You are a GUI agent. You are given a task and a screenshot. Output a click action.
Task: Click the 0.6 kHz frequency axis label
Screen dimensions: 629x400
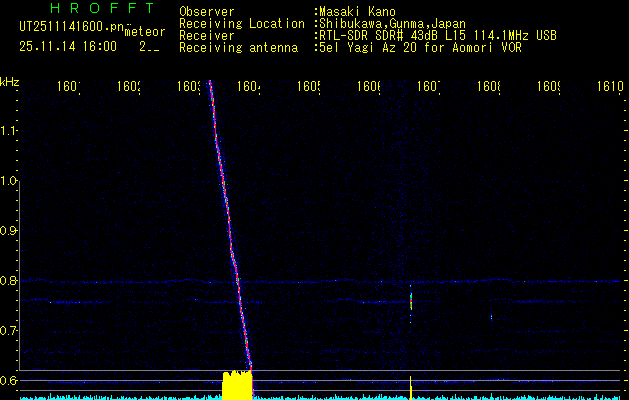[x=9, y=381]
